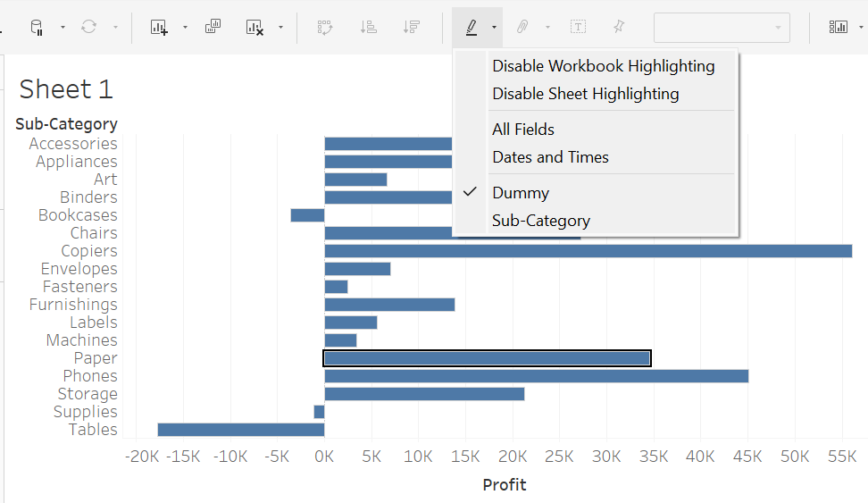This screenshot has height=503, width=868.
Task: Click the Highlight pen icon
Action: click(x=472, y=27)
